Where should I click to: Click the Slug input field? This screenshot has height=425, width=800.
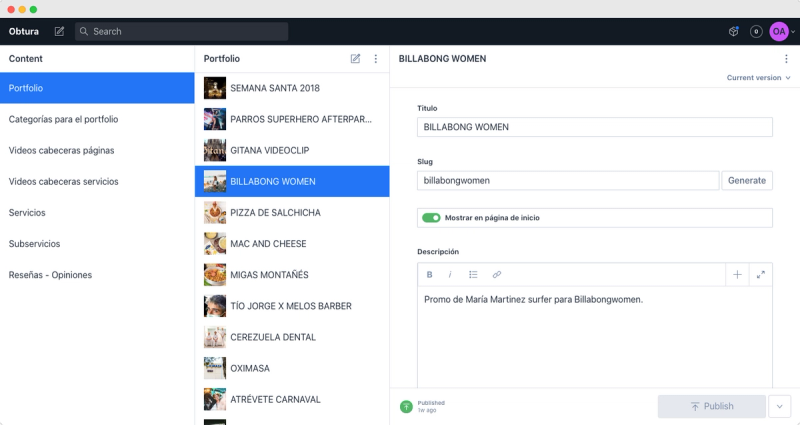click(568, 181)
